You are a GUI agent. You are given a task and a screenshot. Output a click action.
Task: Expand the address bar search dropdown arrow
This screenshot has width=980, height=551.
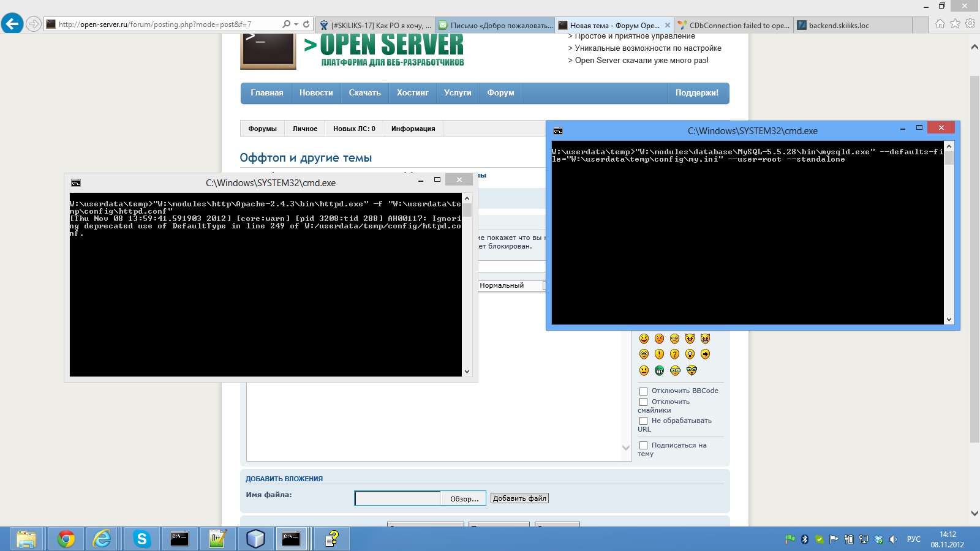[x=296, y=24]
